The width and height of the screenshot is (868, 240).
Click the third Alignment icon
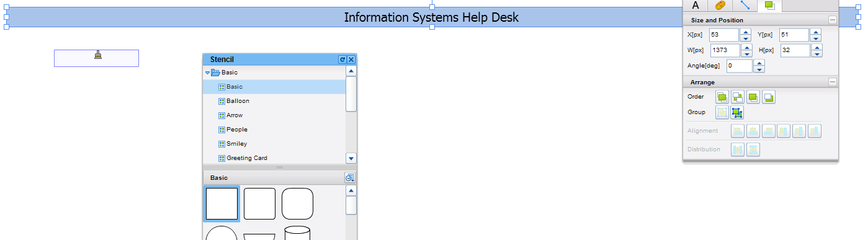pos(769,131)
